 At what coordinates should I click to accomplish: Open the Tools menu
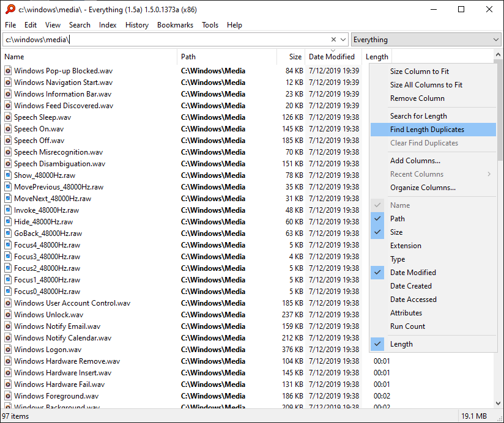[210, 25]
